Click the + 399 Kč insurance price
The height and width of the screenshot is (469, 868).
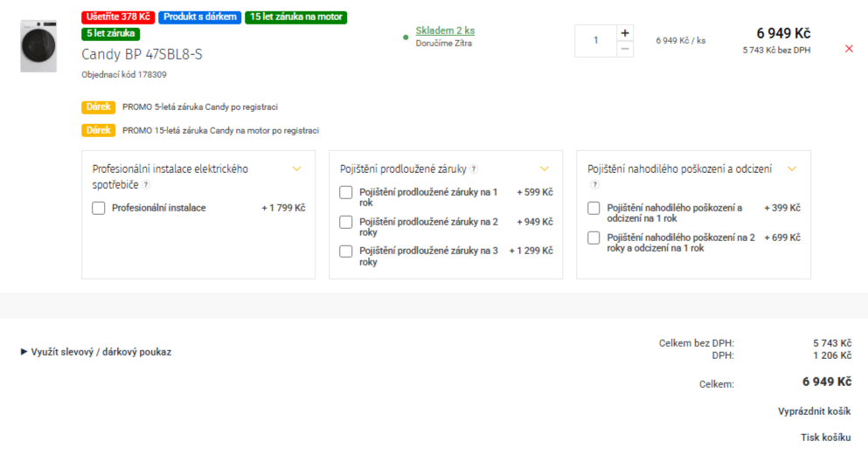[x=782, y=208]
